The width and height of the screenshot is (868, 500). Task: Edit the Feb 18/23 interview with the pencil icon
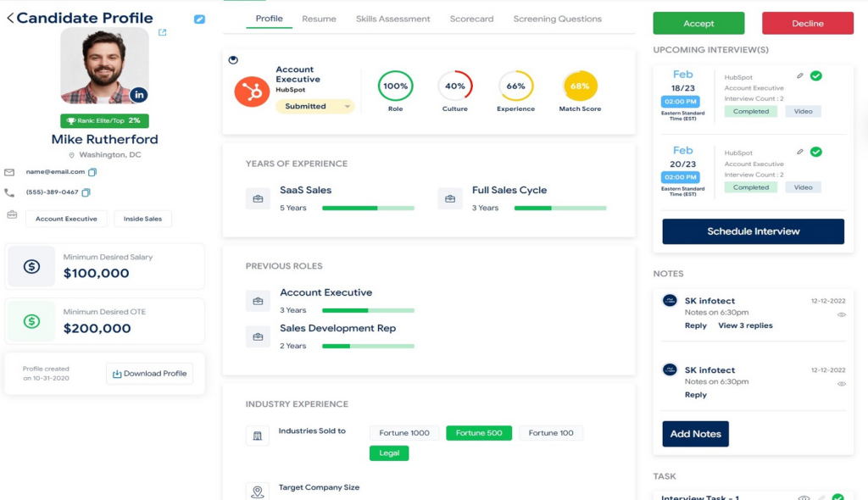800,76
